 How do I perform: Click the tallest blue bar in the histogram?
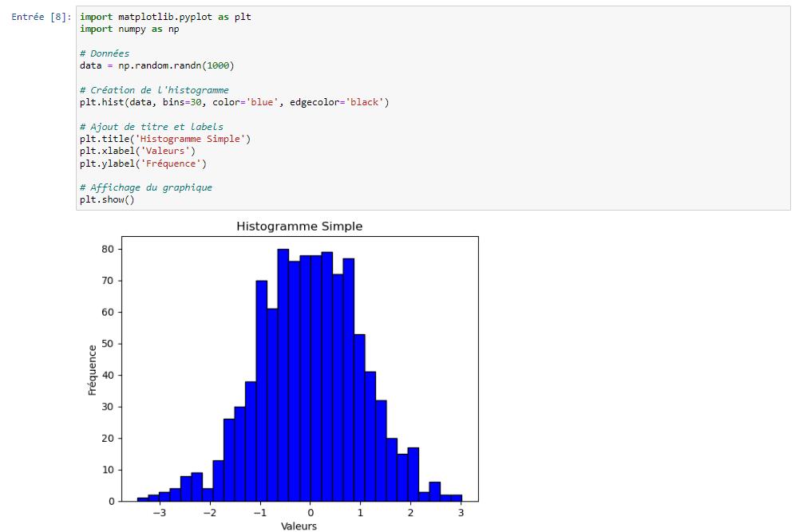[283, 375]
